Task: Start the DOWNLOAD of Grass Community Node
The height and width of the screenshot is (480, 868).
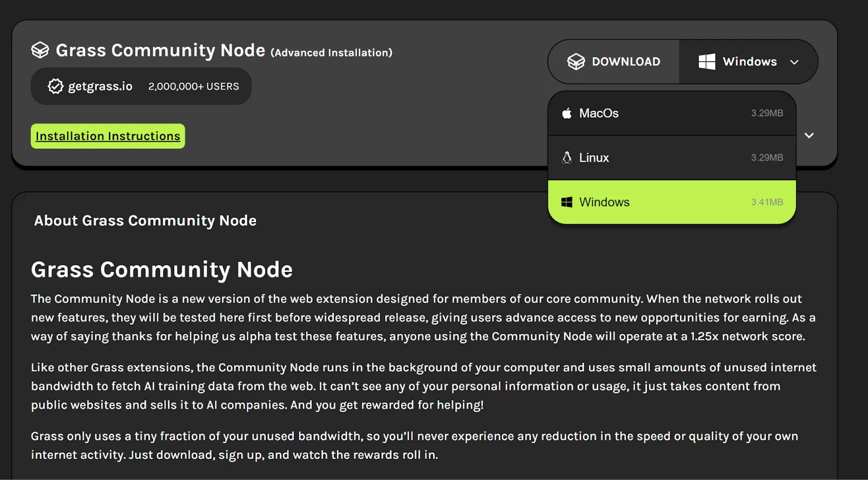Action: (614, 61)
